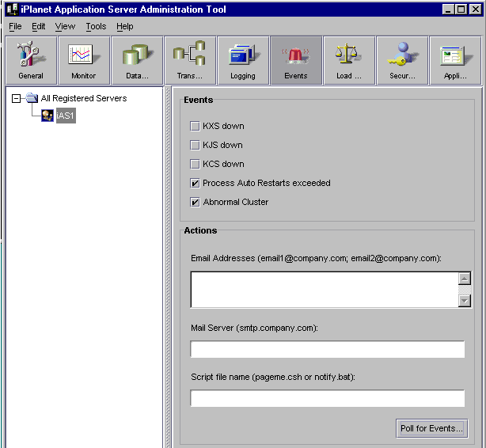Open the Applications toolbar section
Image resolution: width=486 pixels, height=448 pixels.
(455, 60)
